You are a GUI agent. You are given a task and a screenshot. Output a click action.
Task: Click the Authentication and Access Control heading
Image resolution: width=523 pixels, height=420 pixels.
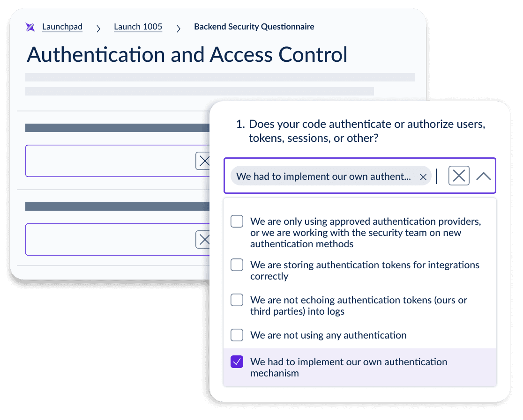point(187,55)
